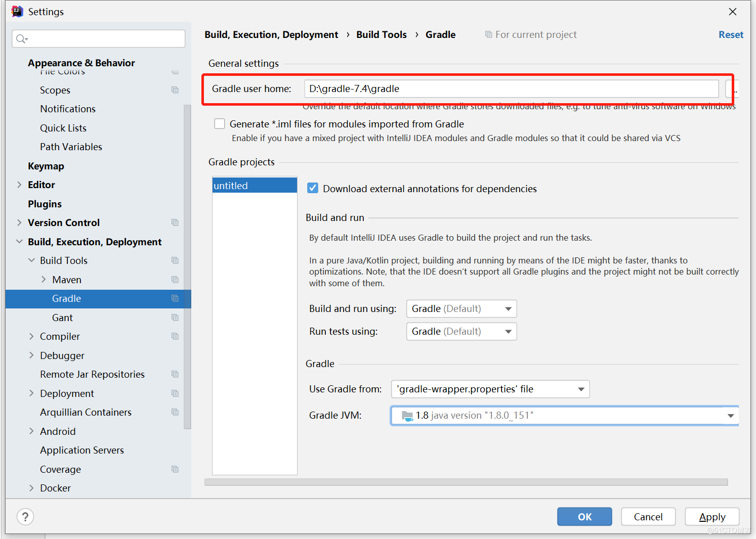Select Application Servers in the tree

82,450
